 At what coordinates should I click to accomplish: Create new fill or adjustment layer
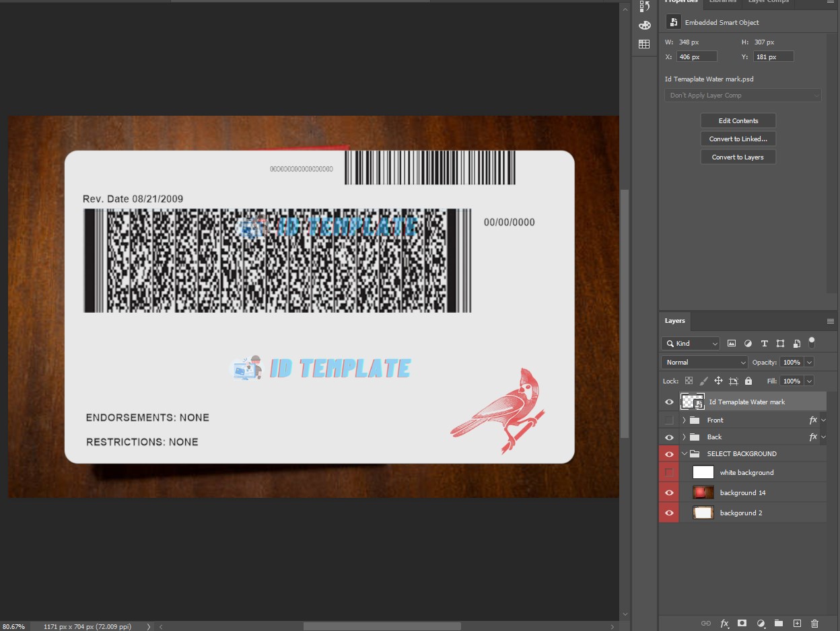click(x=761, y=624)
